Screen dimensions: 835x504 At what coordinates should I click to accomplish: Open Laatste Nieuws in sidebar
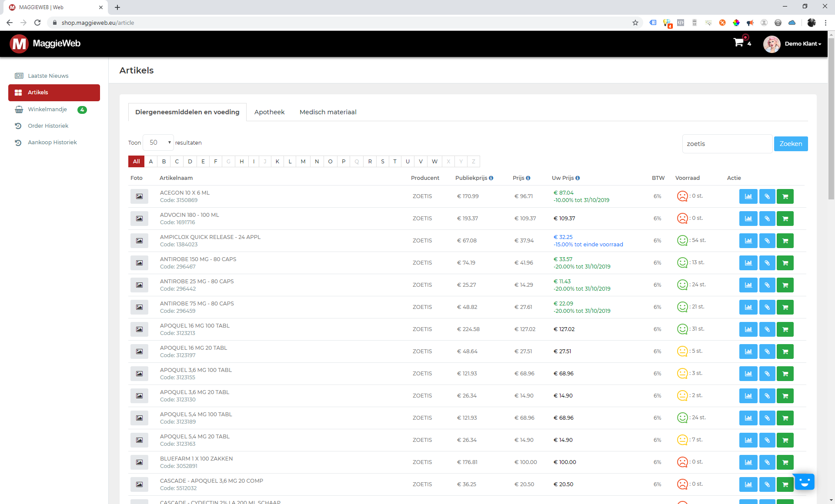48,76
